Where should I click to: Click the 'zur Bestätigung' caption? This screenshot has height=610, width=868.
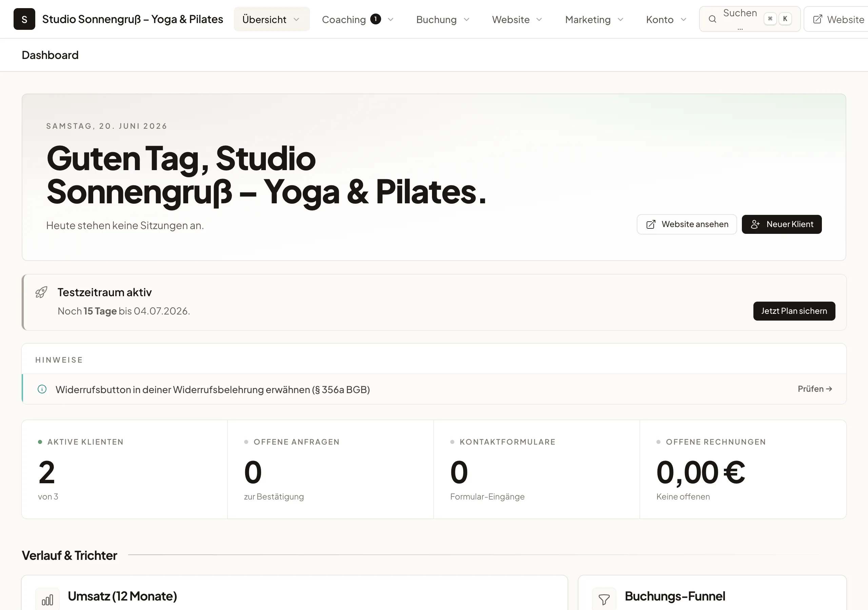point(274,496)
